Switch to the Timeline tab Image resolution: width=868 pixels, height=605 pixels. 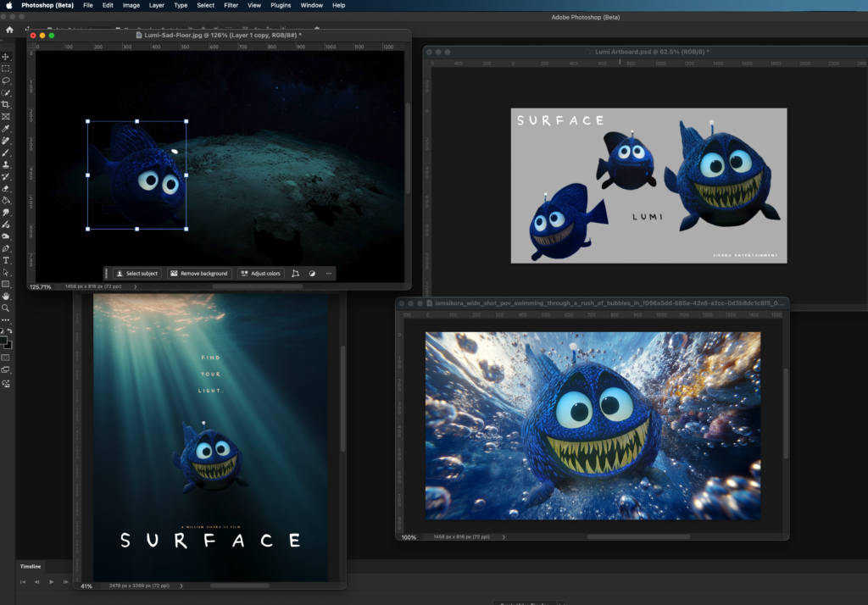pyautogui.click(x=31, y=566)
